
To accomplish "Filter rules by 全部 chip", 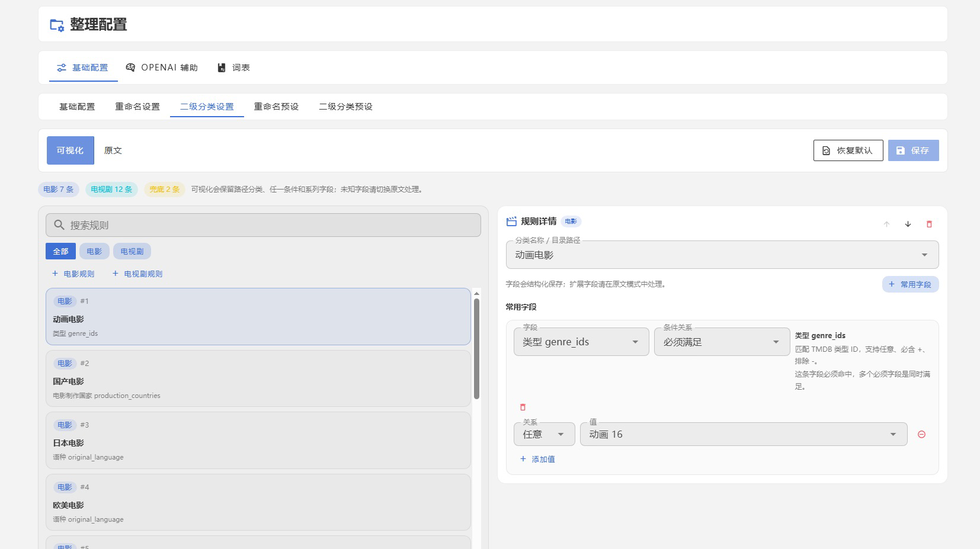I will click(60, 251).
